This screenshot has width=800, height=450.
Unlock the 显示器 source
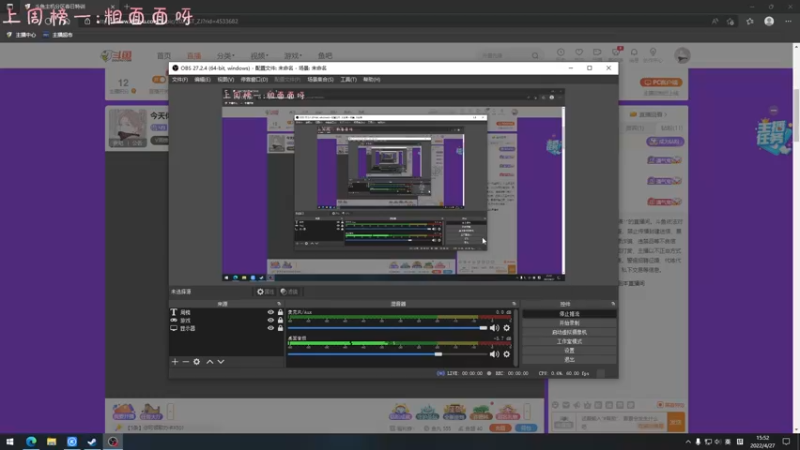coord(280,328)
